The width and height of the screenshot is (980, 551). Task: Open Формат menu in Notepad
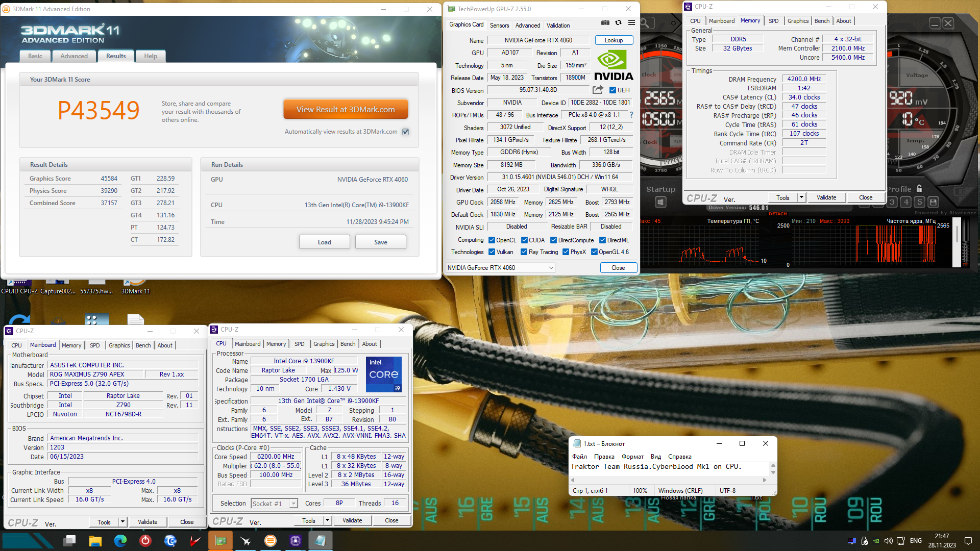632,457
